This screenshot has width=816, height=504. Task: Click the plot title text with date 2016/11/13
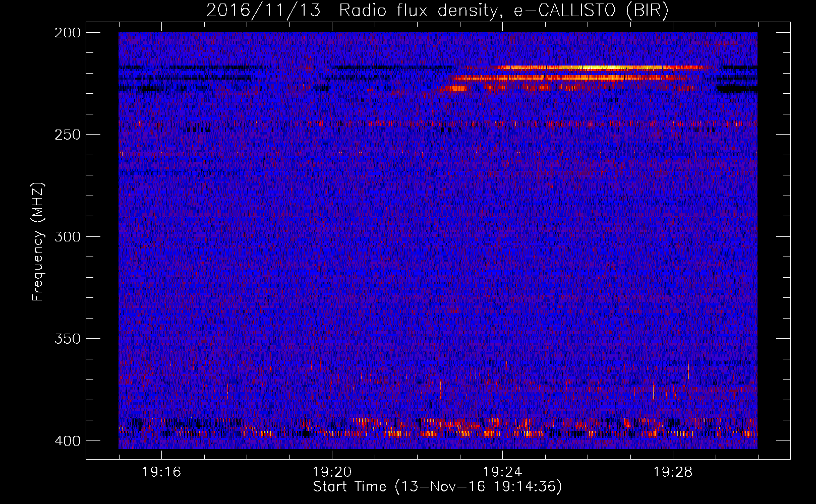(x=437, y=10)
